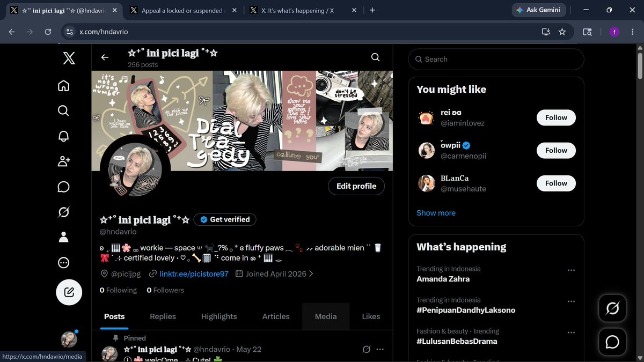644x362 pixels.
Task: Open the Chrome profile avatar
Action: (x=614, y=32)
